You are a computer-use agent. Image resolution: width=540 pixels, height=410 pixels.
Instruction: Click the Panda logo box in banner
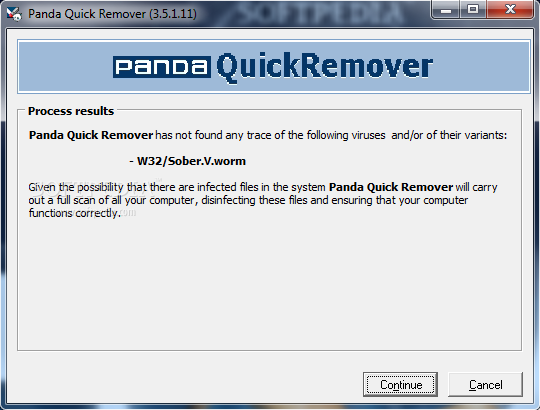(x=162, y=66)
